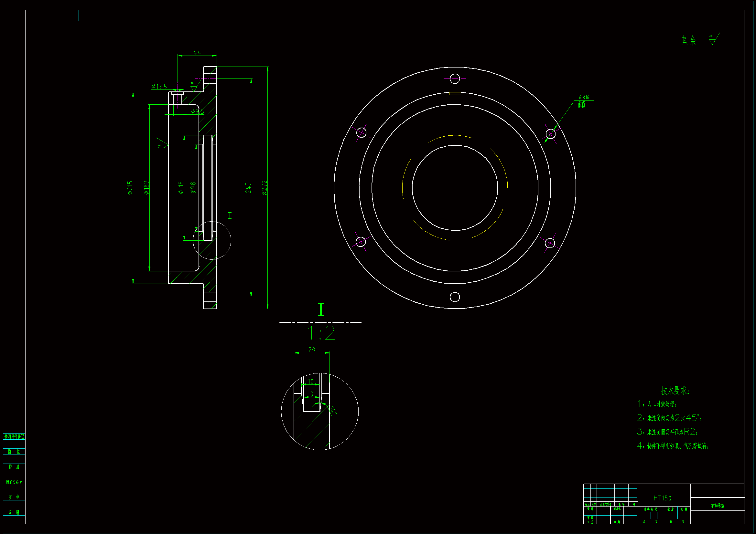The image size is (756, 534).
Task: Click the HT150 material text in title block
Action: coord(662,498)
